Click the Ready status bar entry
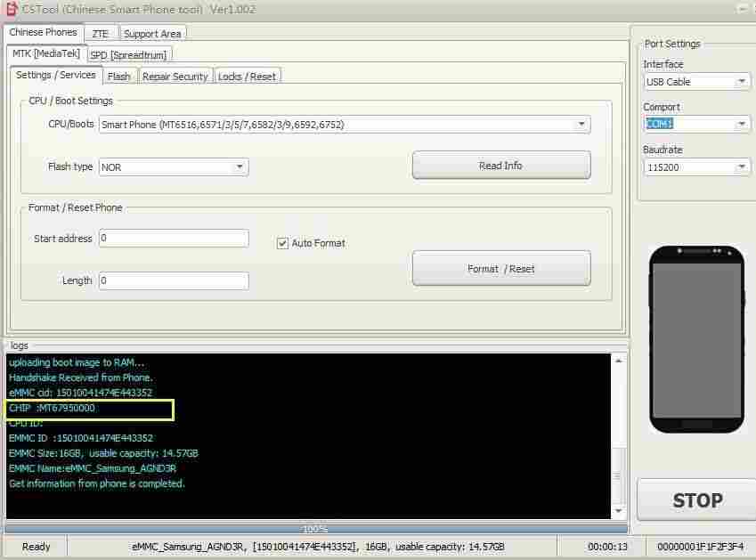 [x=37, y=547]
